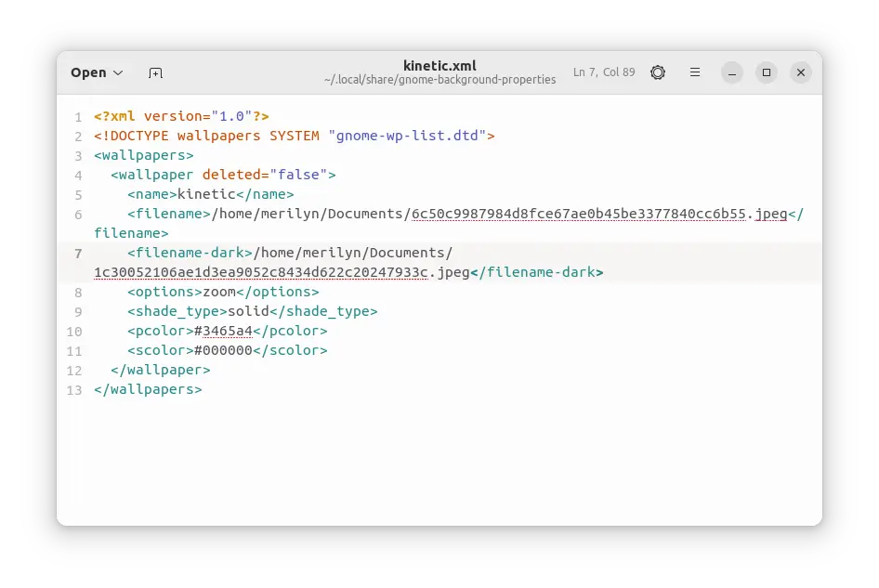The height and width of the screenshot is (588, 879).
Task: Create a new document tab
Action: (155, 72)
